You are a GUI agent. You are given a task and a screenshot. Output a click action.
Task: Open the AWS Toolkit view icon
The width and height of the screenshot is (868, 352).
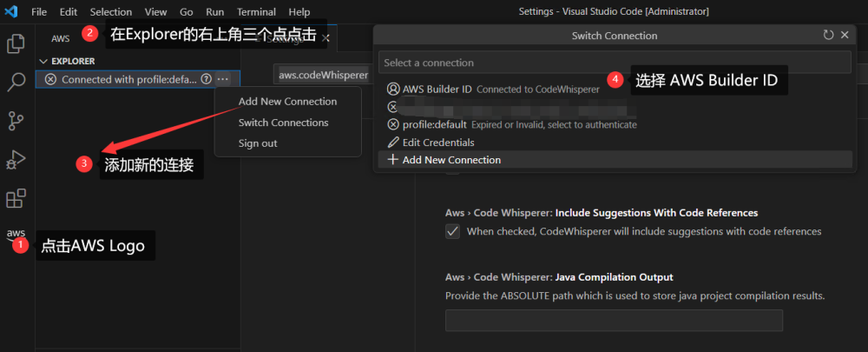click(16, 234)
